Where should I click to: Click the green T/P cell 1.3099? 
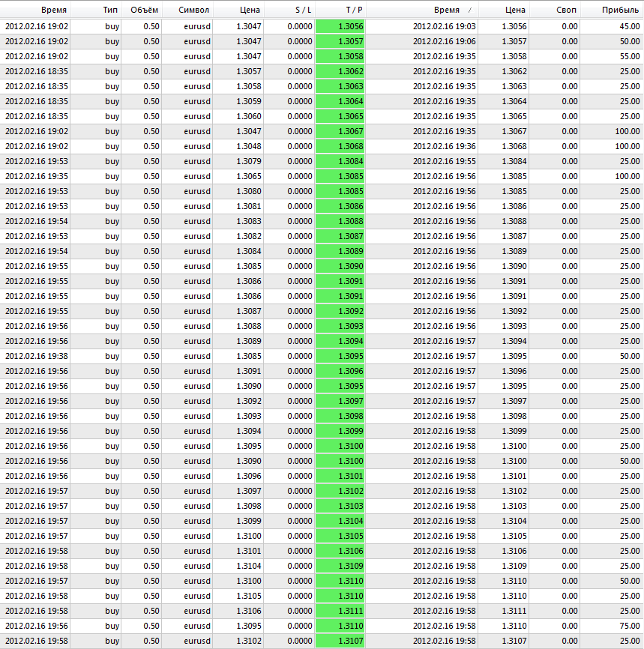[340, 431]
